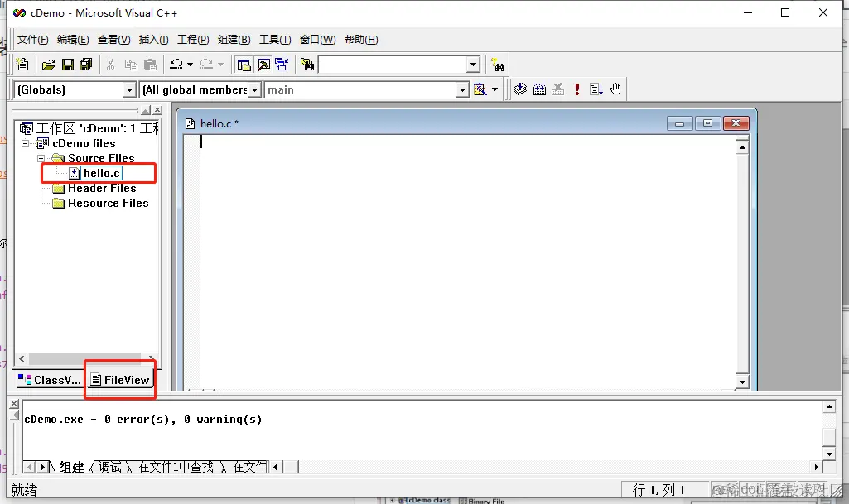849x504 pixels.
Task: Click the Open file folder icon
Action: (48, 65)
